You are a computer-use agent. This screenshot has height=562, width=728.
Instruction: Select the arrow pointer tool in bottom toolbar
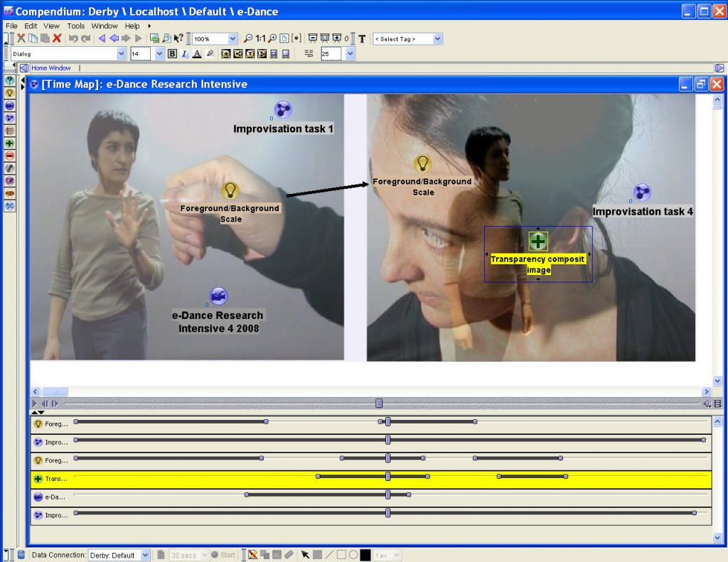pos(305,555)
